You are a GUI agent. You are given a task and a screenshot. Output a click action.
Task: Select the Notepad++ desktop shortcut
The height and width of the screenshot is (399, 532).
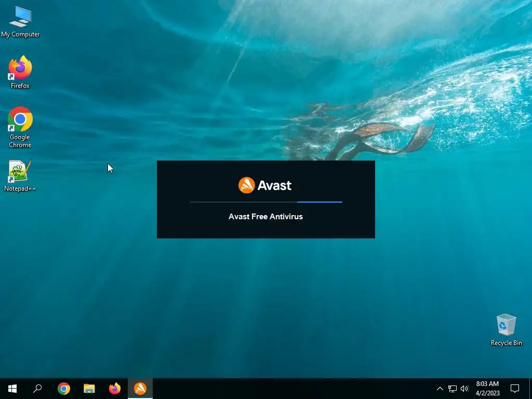point(20,176)
